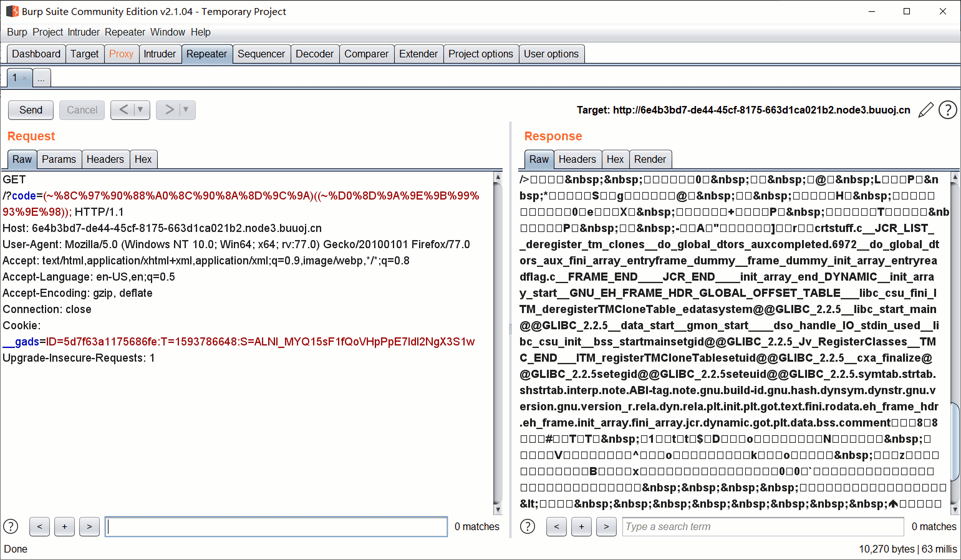Select Repeater sub-tab 1
The height and width of the screenshot is (560, 961).
tap(15, 78)
